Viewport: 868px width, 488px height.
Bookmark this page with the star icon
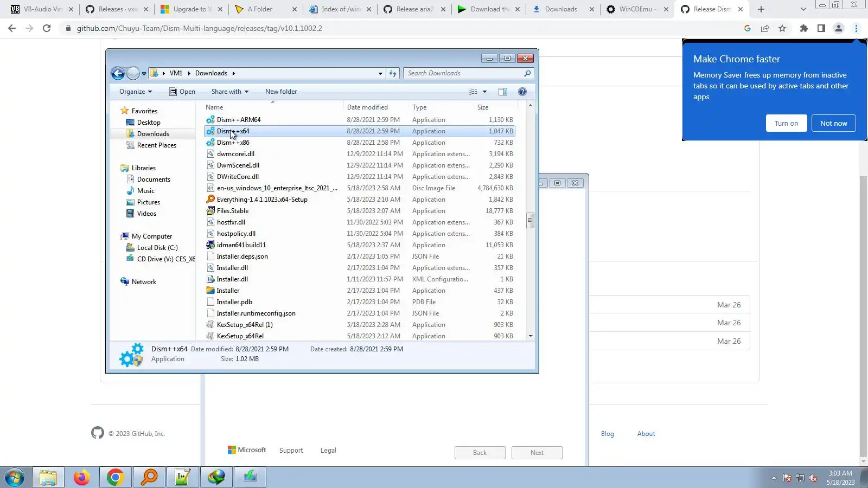[x=782, y=28]
